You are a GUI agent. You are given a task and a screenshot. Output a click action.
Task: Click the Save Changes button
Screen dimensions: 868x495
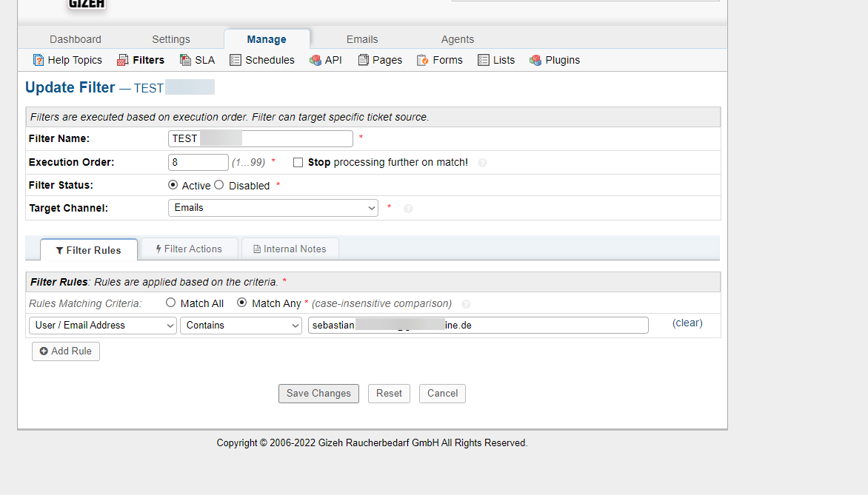318,394
